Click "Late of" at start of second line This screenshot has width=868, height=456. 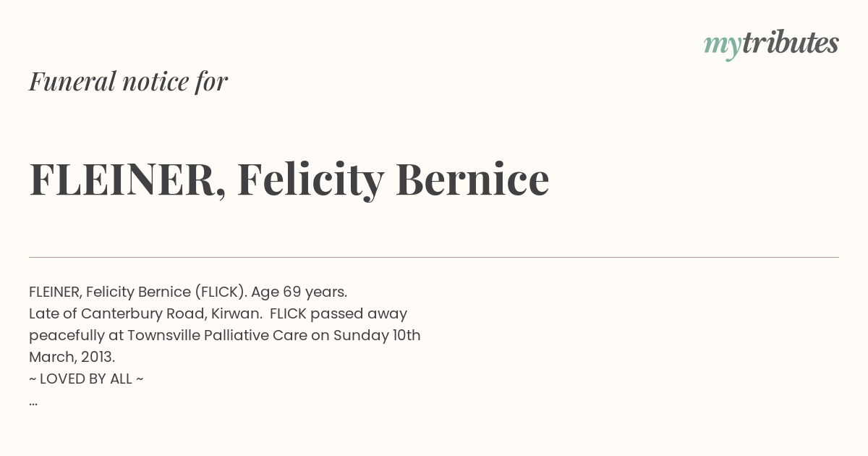pyautogui.click(x=53, y=314)
